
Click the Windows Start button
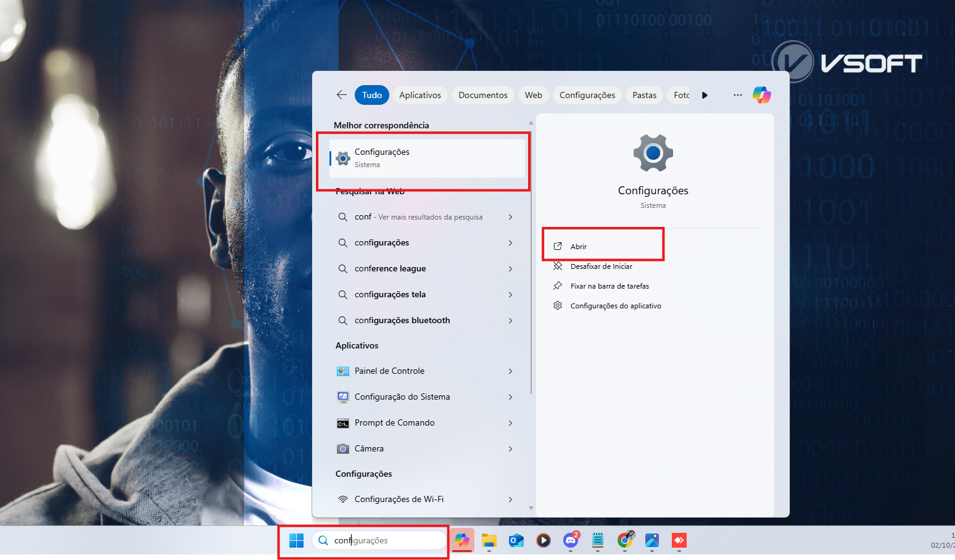tap(296, 541)
